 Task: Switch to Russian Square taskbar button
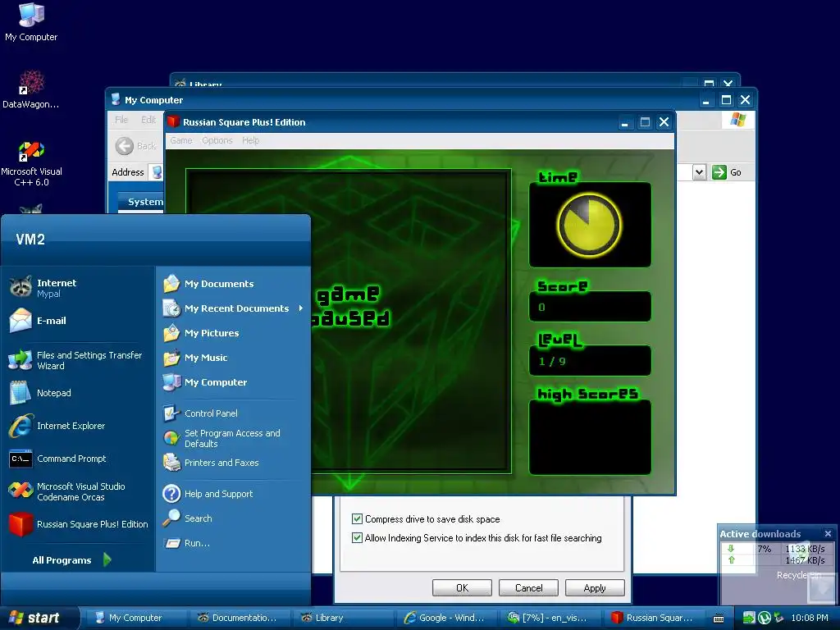[655, 618]
